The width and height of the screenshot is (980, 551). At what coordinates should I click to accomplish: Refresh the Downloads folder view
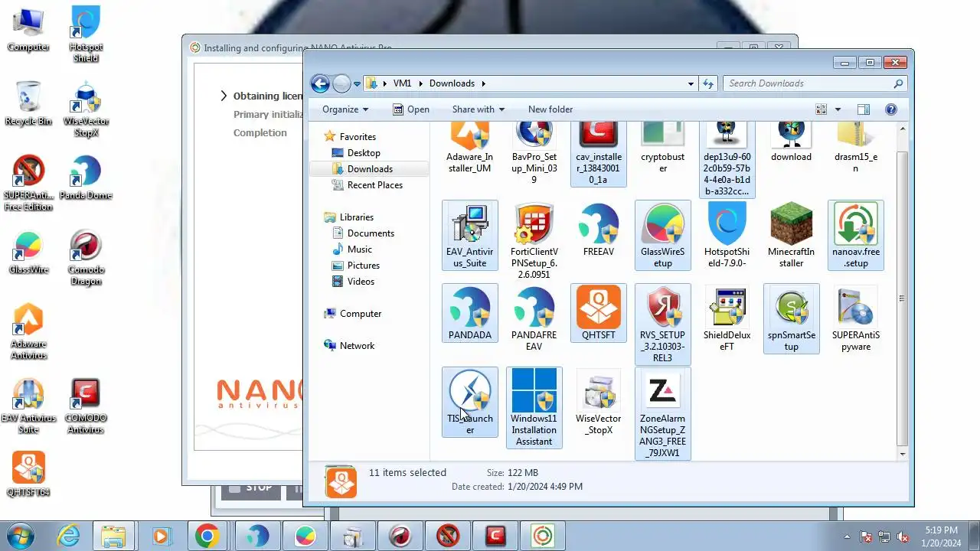(708, 83)
